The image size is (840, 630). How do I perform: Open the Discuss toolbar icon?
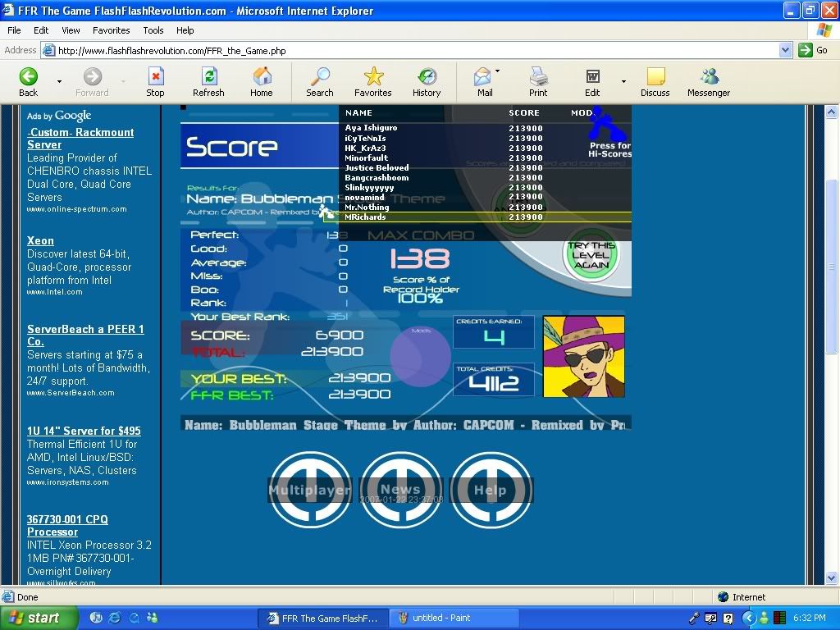point(655,77)
